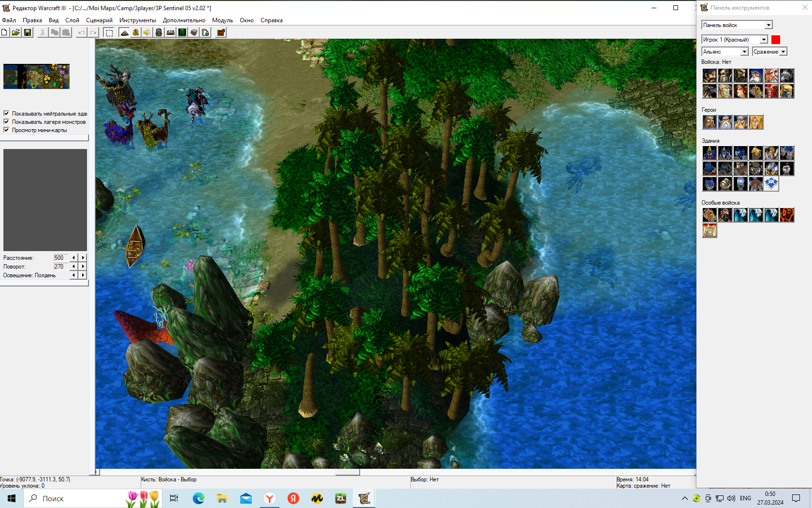Open the Вид menu
The image size is (812, 508).
[54, 20]
